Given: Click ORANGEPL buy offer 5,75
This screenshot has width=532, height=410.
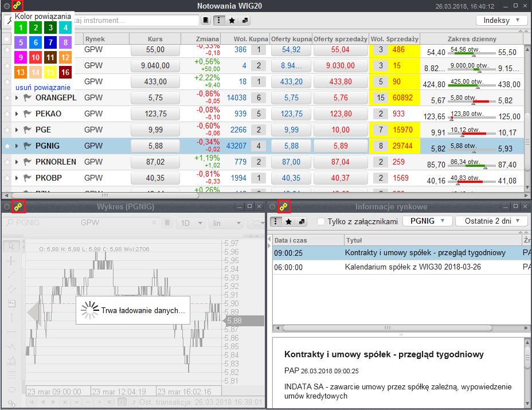Looking at the screenshot, I should [291, 97].
